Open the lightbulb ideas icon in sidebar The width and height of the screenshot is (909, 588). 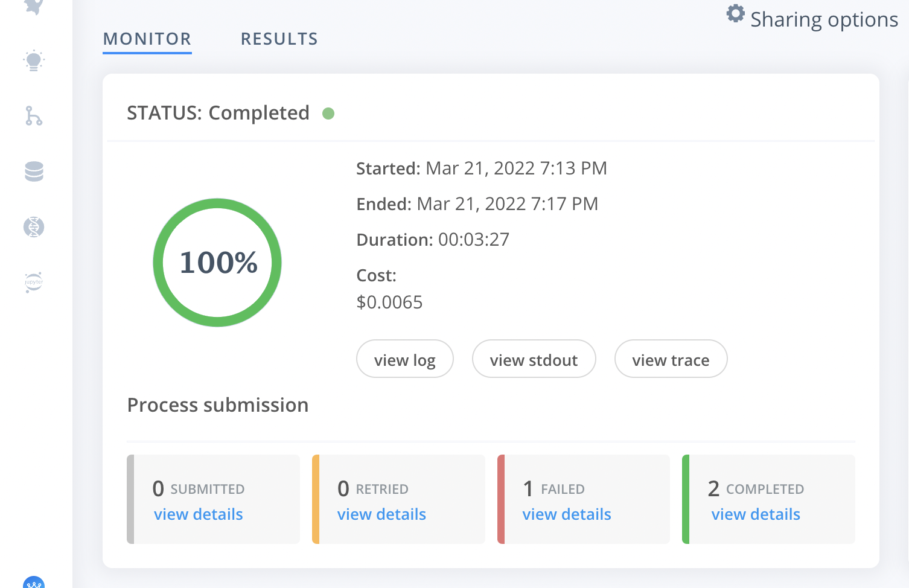click(33, 60)
